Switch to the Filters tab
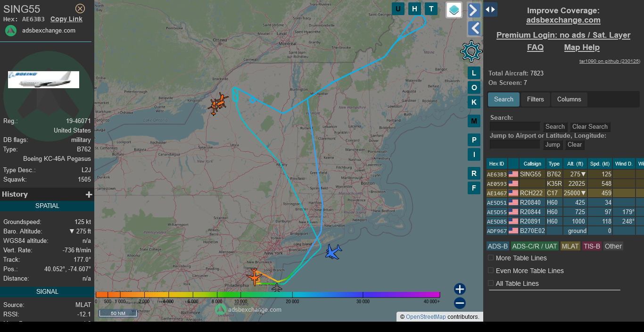 click(x=536, y=100)
